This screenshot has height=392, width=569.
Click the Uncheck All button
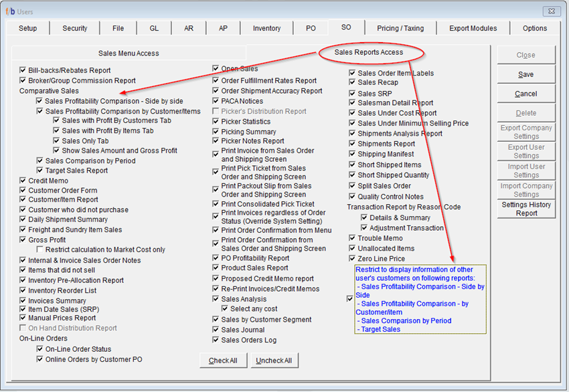pos(273,361)
